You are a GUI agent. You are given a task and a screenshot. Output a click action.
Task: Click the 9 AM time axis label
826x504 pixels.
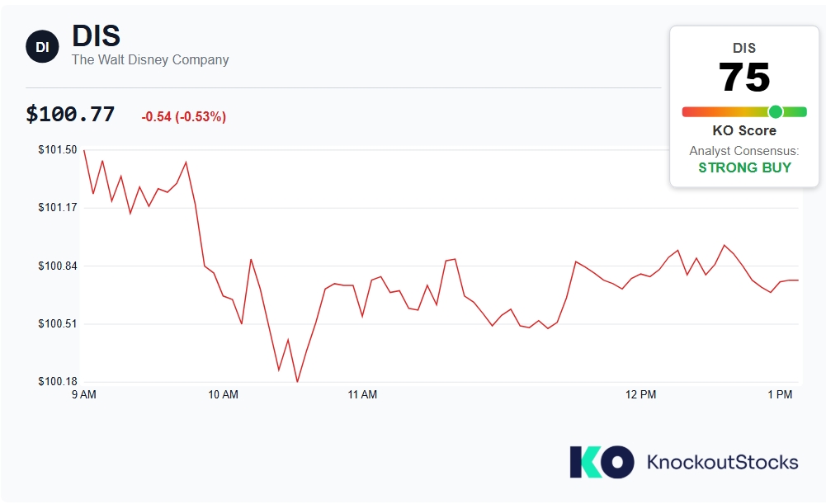coord(84,394)
